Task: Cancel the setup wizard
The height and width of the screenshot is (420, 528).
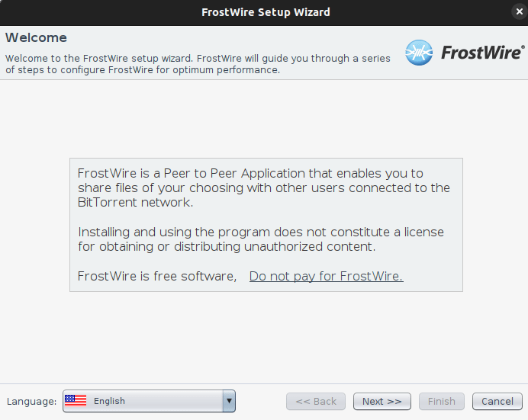Action: (x=497, y=401)
